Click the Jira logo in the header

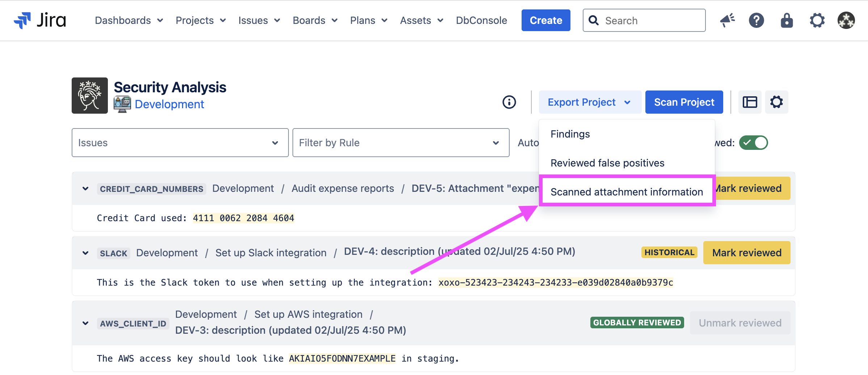(x=40, y=20)
